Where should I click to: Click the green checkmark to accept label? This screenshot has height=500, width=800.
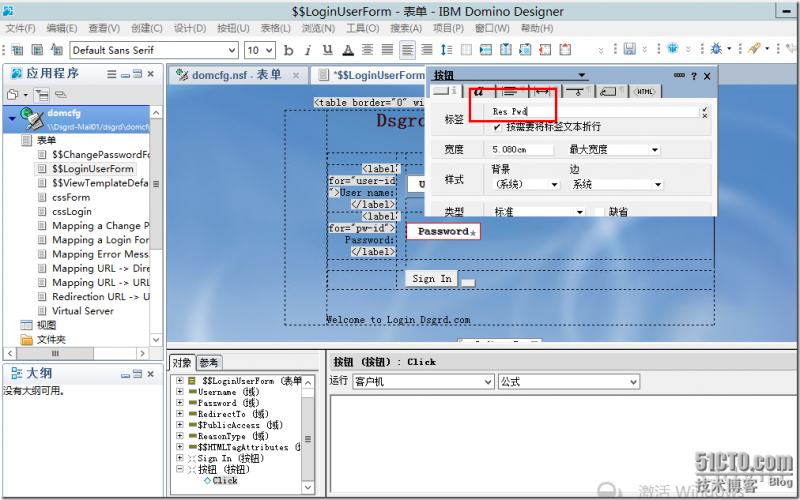[x=705, y=109]
